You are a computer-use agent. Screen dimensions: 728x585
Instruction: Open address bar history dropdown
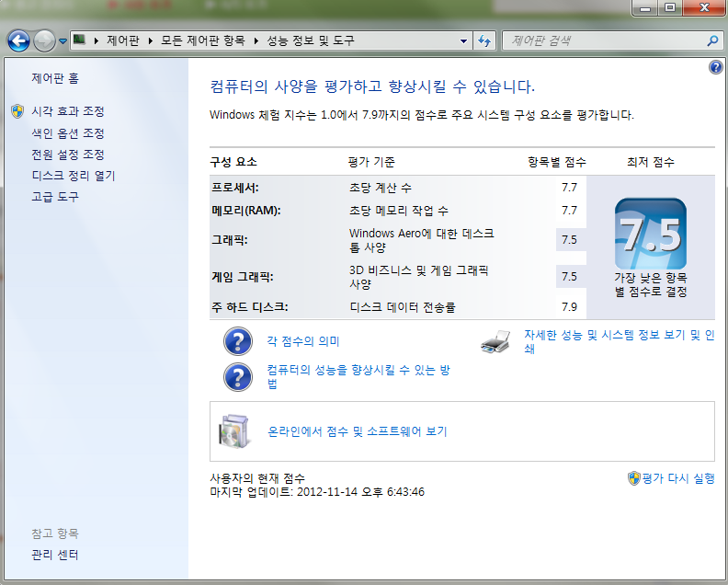coord(463,40)
